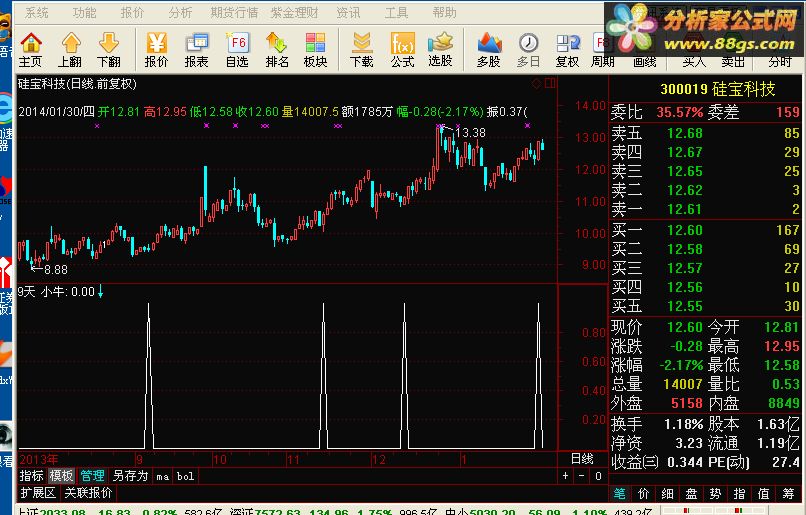Open the 周期 period icon
This screenshot has height=515, width=806.
[x=602, y=49]
